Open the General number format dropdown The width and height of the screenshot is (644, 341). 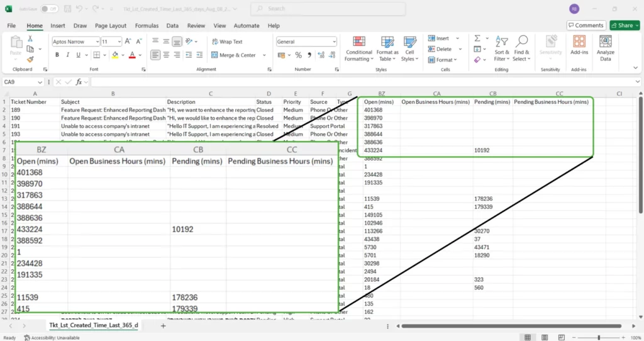334,42
